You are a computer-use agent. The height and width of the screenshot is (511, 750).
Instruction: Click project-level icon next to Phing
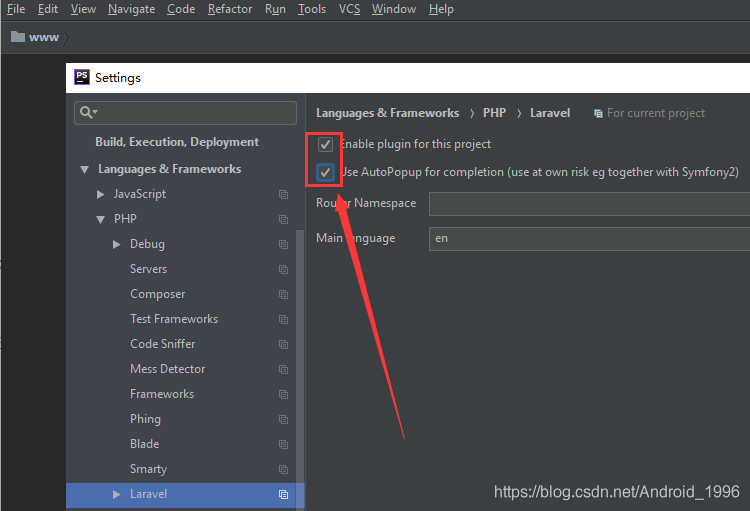pyautogui.click(x=284, y=419)
